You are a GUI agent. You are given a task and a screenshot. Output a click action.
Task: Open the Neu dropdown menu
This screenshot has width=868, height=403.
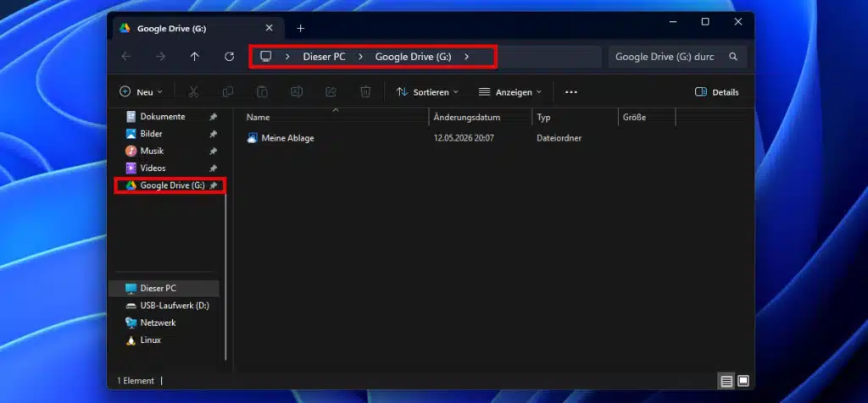click(x=141, y=91)
